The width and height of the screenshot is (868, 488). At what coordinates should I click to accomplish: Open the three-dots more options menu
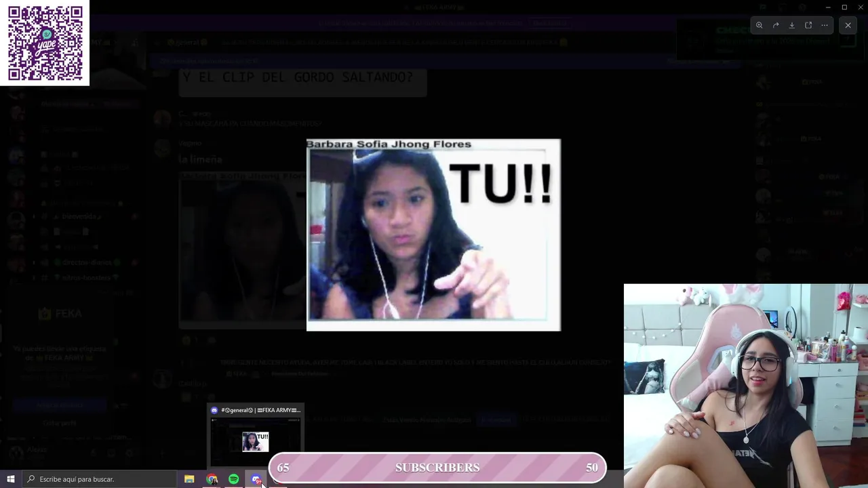point(825,25)
